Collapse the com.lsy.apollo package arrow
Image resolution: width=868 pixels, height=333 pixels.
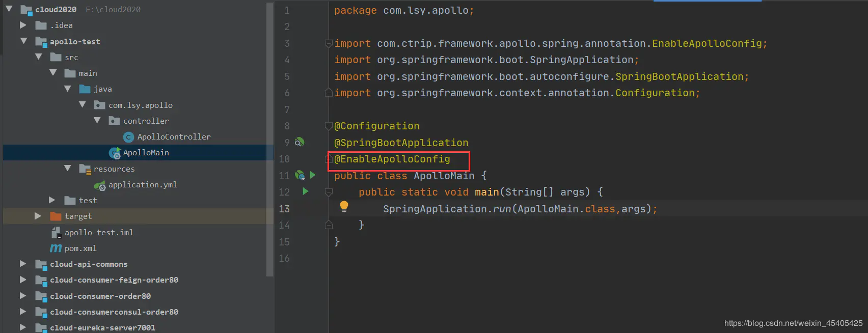coord(83,104)
